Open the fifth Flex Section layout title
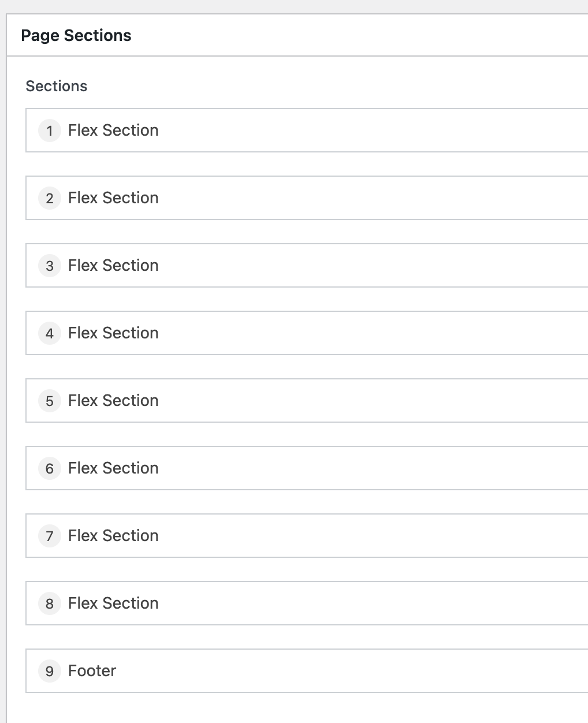 [x=113, y=401]
